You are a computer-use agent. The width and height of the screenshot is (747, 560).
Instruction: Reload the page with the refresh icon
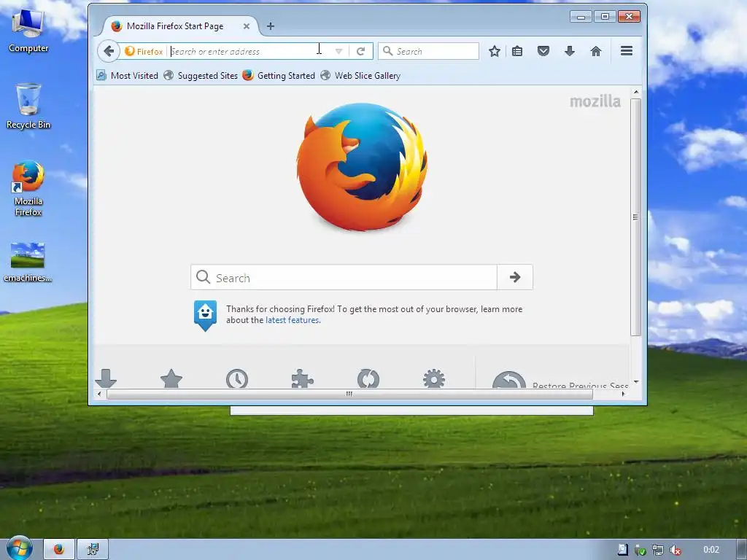(360, 51)
